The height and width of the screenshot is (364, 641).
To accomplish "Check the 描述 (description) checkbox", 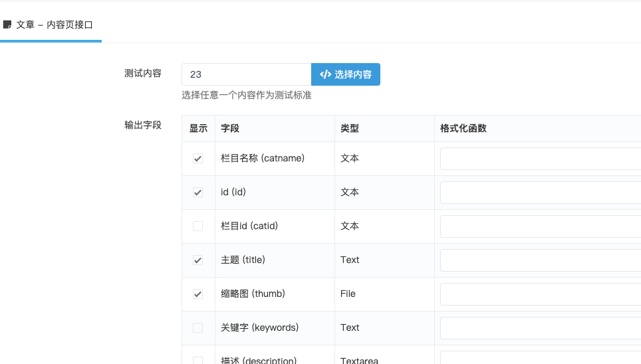I will pyautogui.click(x=198, y=360).
